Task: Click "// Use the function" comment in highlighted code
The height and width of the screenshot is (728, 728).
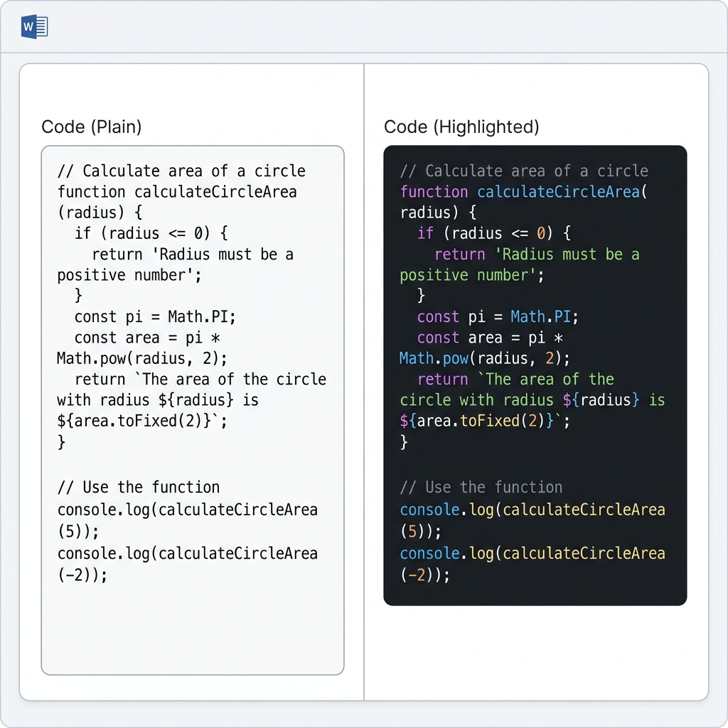Action: point(481,488)
